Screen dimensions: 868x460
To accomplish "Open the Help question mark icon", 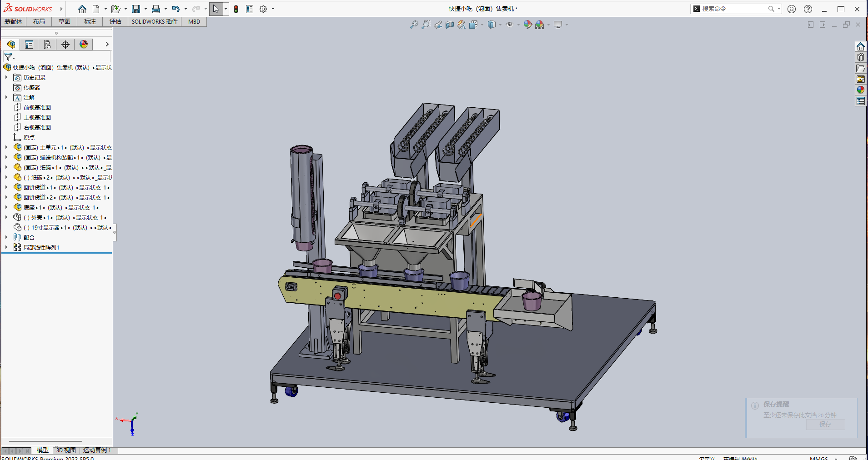I will coord(808,9).
